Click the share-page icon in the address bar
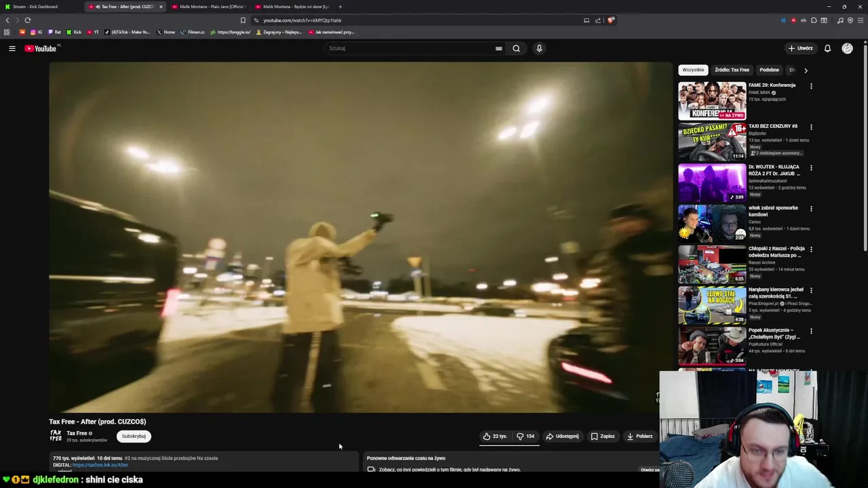 click(x=598, y=20)
